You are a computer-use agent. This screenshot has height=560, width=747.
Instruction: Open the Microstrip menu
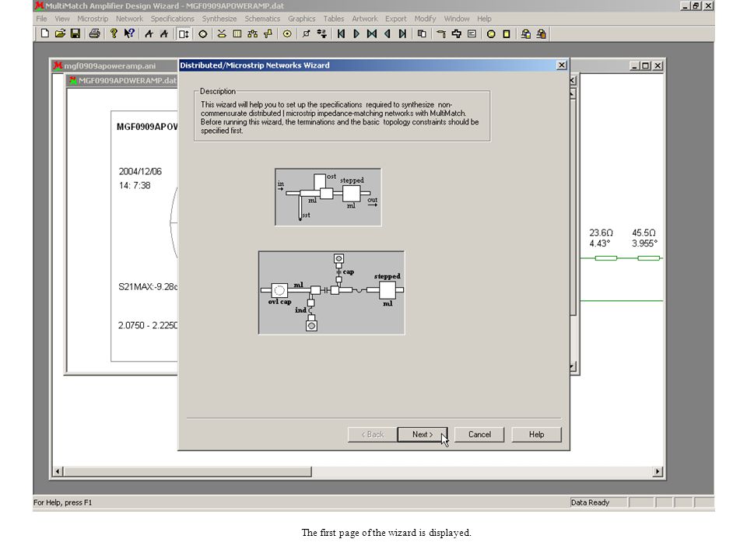pos(93,19)
